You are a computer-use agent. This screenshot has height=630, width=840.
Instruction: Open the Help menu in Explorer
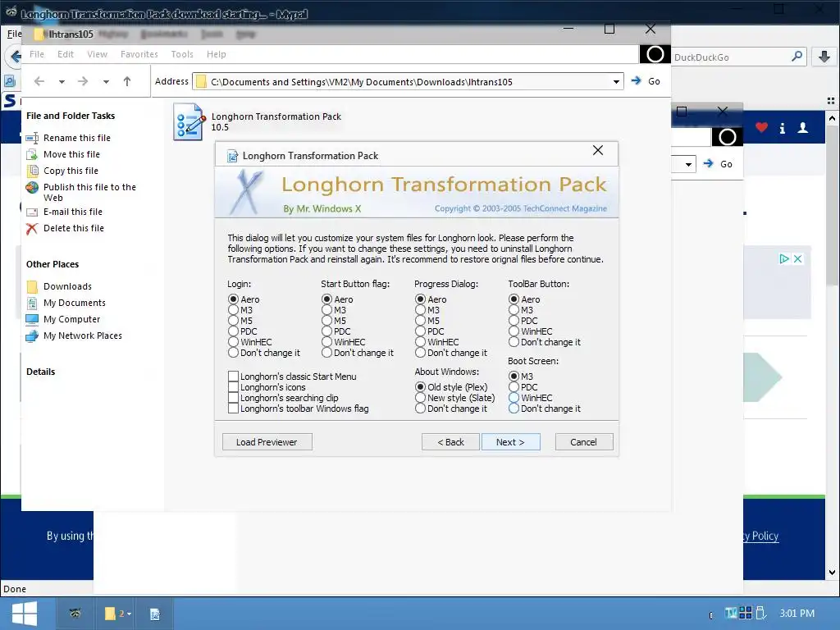(x=217, y=54)
